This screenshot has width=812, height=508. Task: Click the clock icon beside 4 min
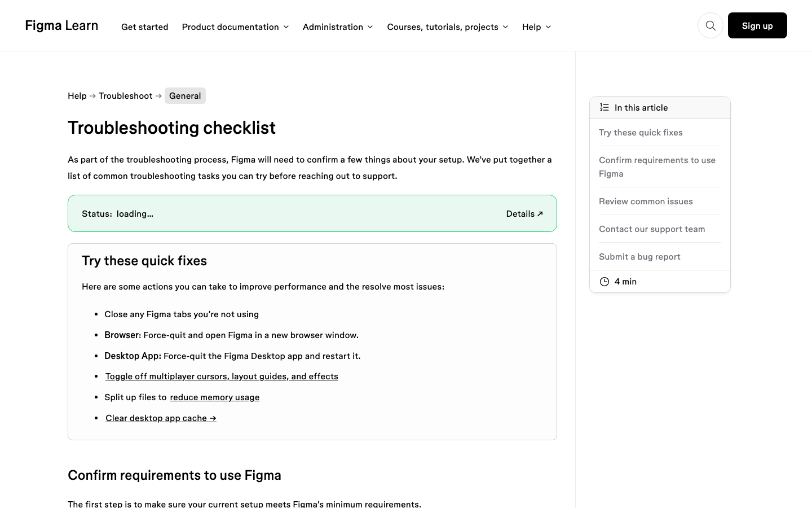604,282
